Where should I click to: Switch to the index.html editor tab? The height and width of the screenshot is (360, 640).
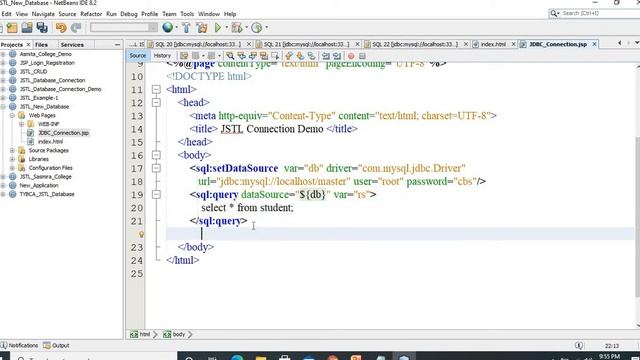pos(493,44)
